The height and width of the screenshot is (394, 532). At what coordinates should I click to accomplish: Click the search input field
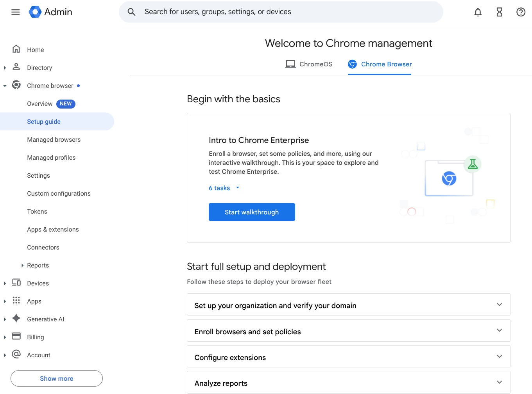click(281, 12)
